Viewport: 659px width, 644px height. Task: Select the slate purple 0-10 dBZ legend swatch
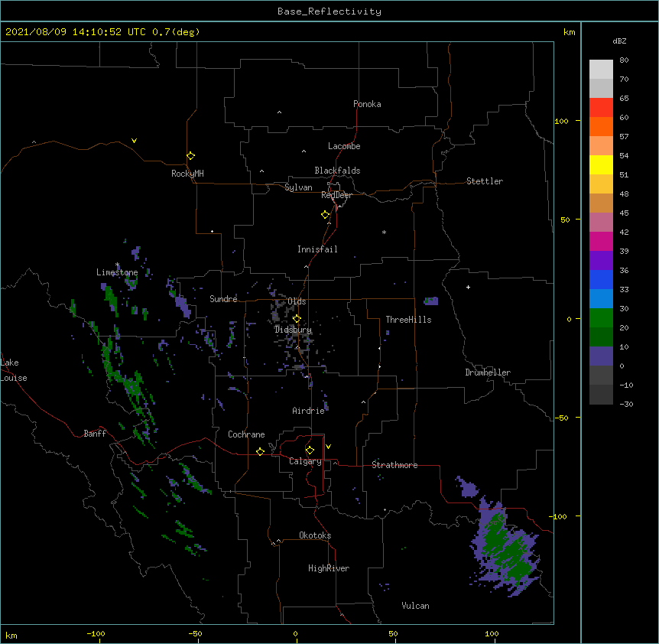pyautogui.click(x=601, y=356)
